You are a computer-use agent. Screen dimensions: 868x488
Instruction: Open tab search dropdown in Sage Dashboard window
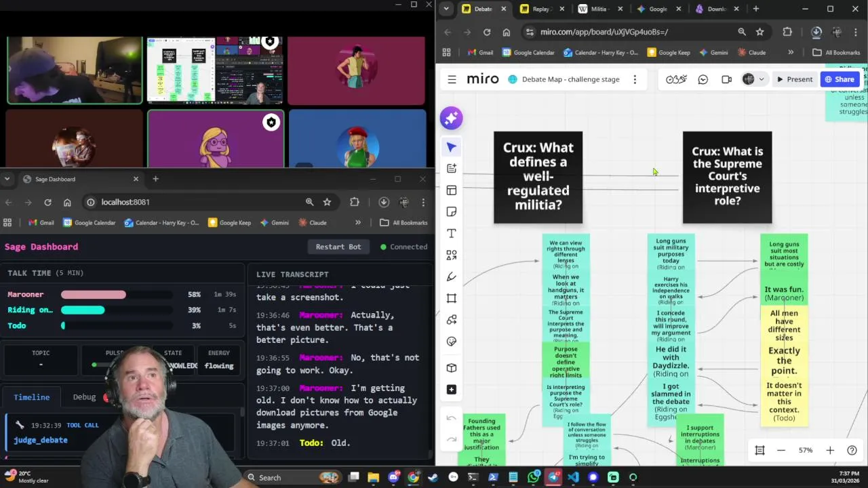[x=7, y=179]
